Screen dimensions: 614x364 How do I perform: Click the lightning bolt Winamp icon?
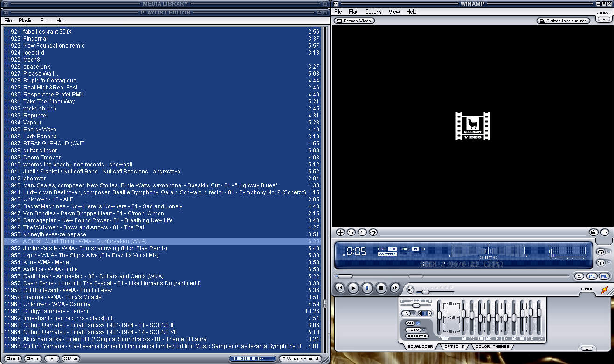pyautogui.click(x=604, y=289)
